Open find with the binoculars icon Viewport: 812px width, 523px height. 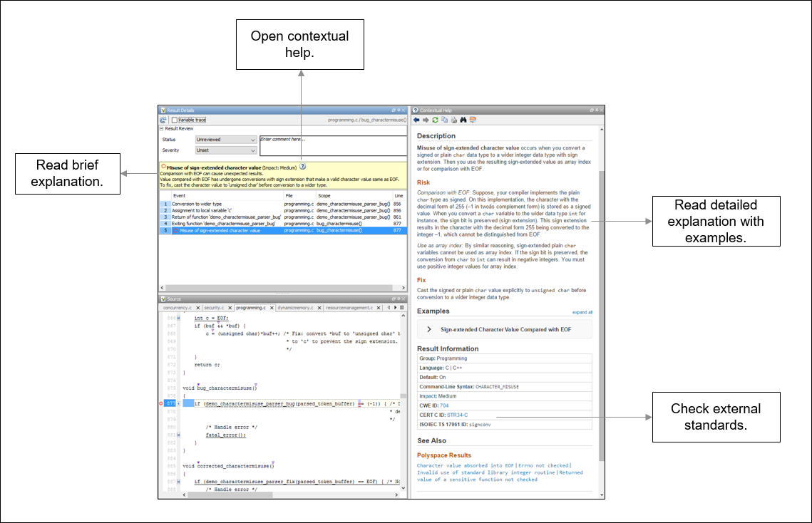463,120
